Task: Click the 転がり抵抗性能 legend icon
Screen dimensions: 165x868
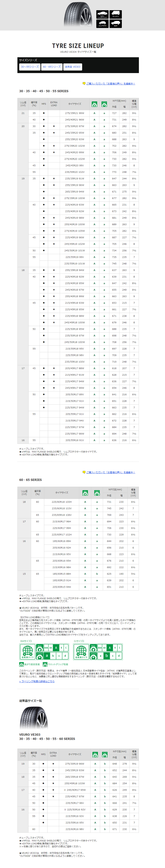Action: [x=21, y=665]
